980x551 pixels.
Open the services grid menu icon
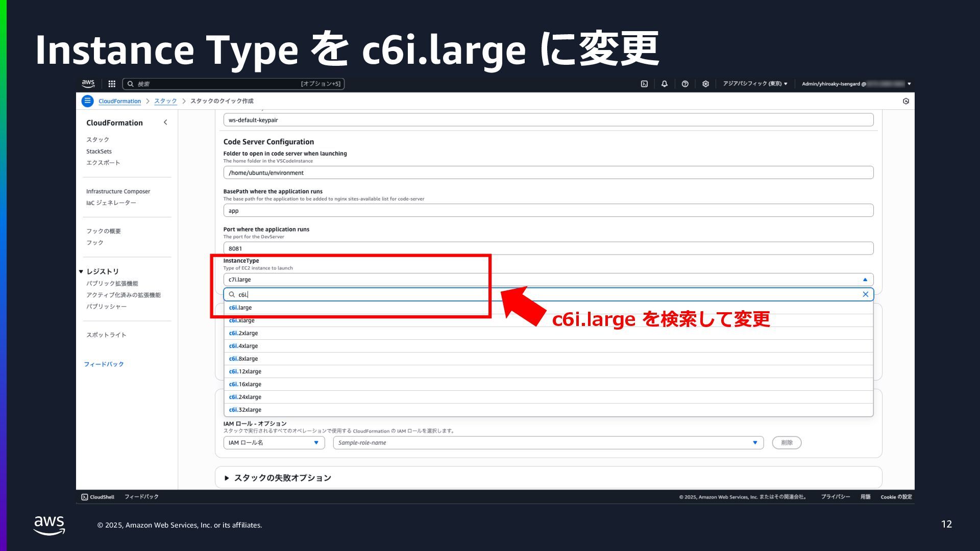point(112,84)
